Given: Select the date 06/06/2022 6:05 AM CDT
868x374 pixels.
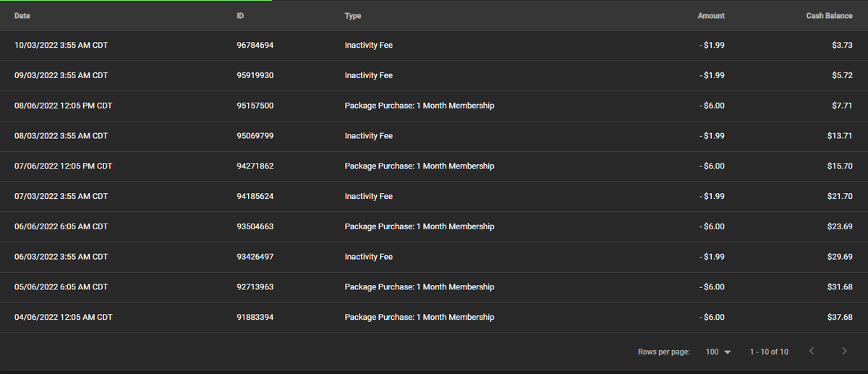Looking at the screenshot, I should click(x=61, y=226).
